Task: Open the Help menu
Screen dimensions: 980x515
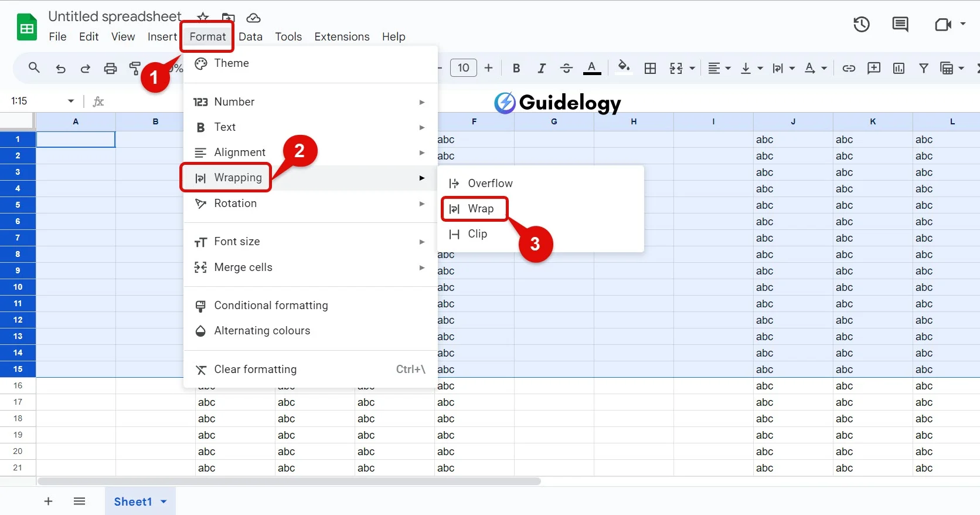Action: point(394,36)
